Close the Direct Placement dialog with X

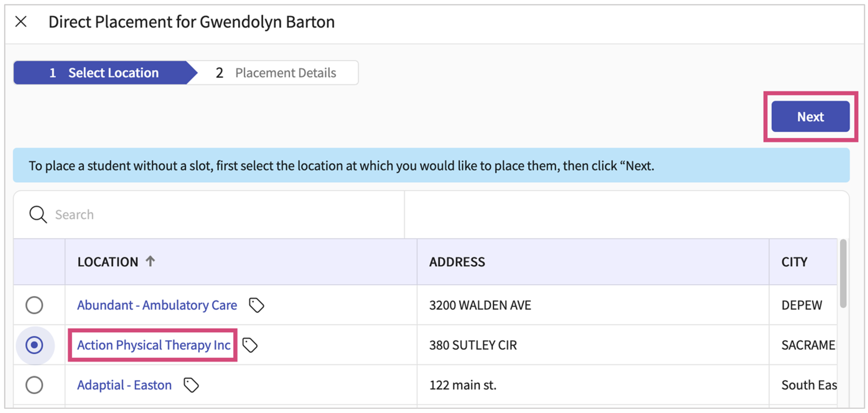(x=21, y=21)
